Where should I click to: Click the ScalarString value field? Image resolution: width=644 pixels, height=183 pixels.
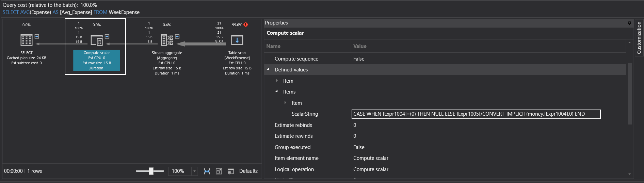coord(476,114)
